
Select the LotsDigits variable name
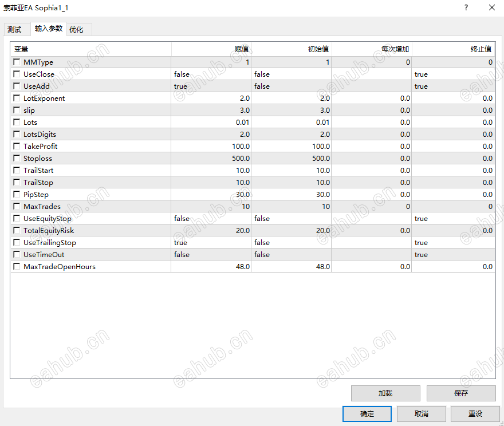(40, 135)
